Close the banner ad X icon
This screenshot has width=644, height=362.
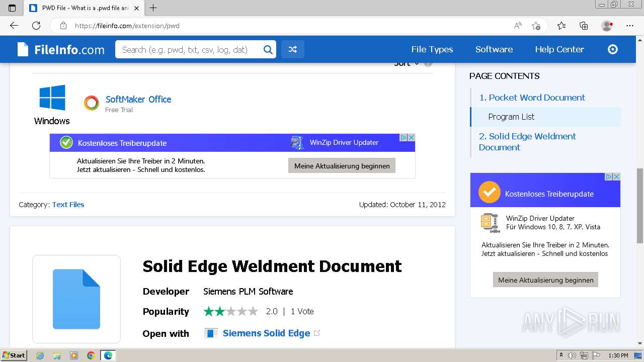click(x=411, y=137)
